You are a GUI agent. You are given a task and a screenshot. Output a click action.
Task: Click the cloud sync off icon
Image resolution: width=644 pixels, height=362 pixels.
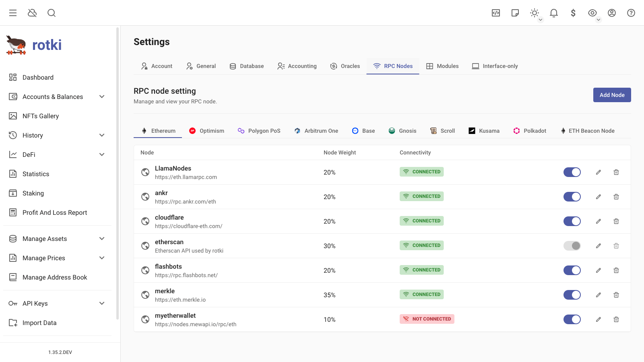tap(32, 13)
